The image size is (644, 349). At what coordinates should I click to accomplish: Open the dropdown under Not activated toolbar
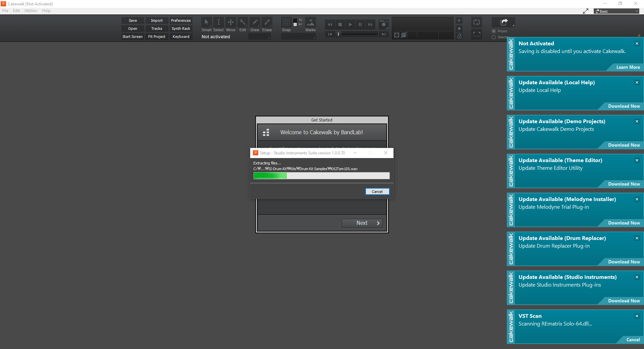coord(259,37)
